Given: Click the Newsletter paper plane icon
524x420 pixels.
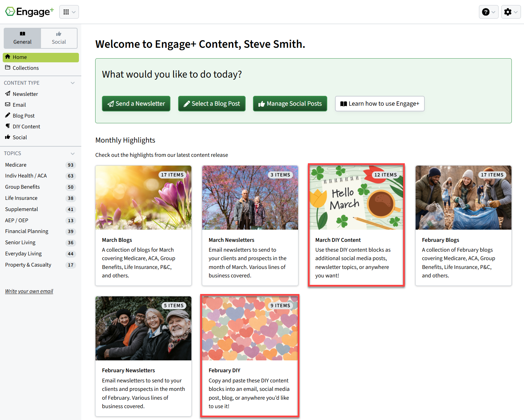Looking at the screenshot, I should coord(8,93).
